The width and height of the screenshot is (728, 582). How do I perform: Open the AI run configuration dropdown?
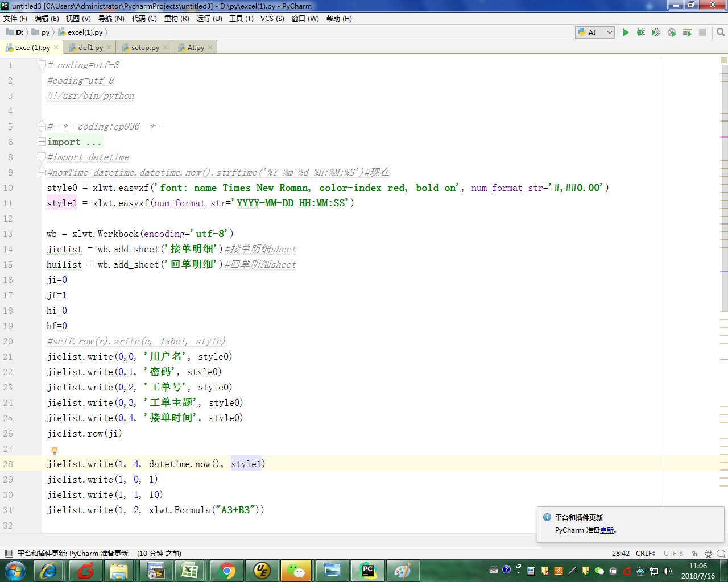[x=595, y=32]
